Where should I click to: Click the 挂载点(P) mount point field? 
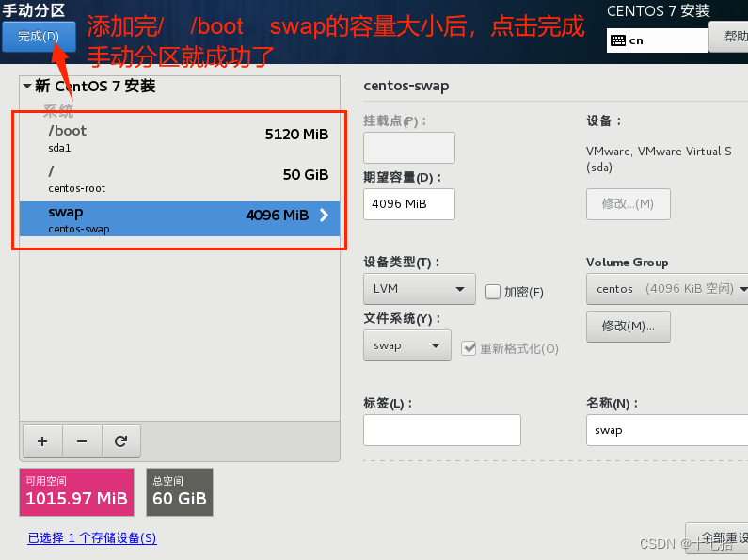pos(409,148)
